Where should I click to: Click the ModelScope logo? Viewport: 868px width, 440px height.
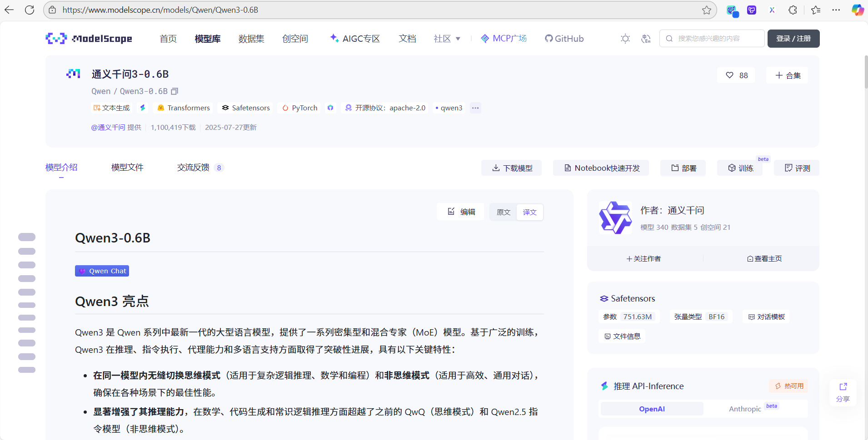tap(89, 39)
